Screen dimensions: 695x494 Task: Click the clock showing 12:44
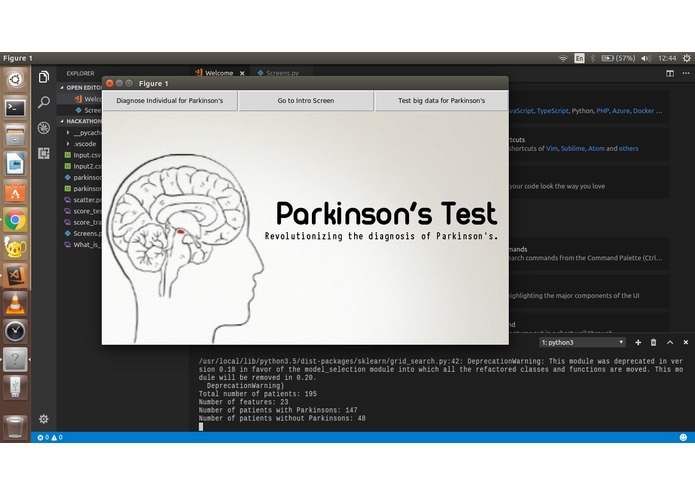pyautogui.click(x=667, y=58)
